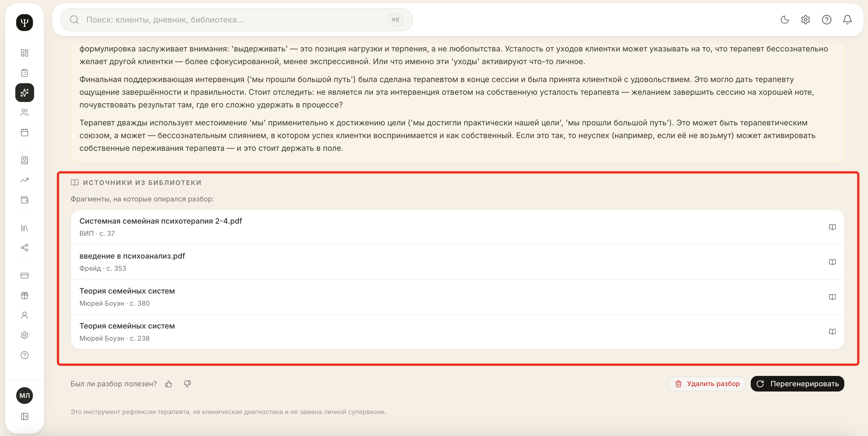Click the help question mark in top bar
Screen dimensions: 868x436
827,20
